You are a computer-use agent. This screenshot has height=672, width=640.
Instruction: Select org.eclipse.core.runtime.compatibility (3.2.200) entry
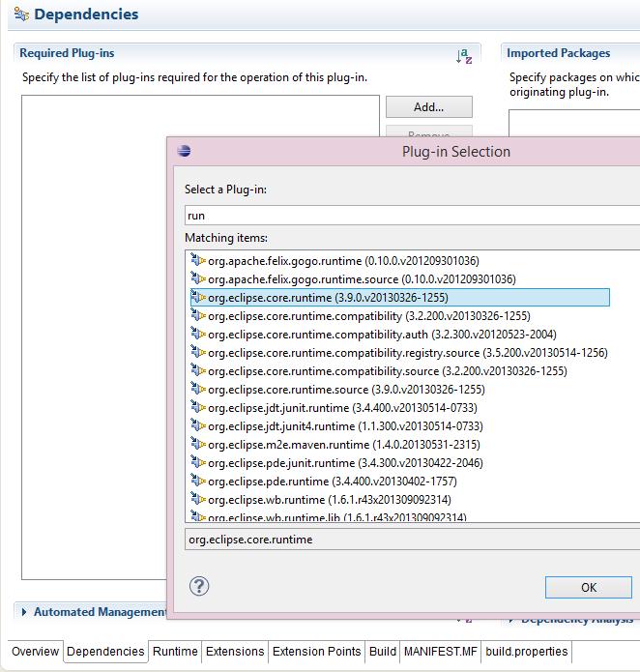pos(361,316)
